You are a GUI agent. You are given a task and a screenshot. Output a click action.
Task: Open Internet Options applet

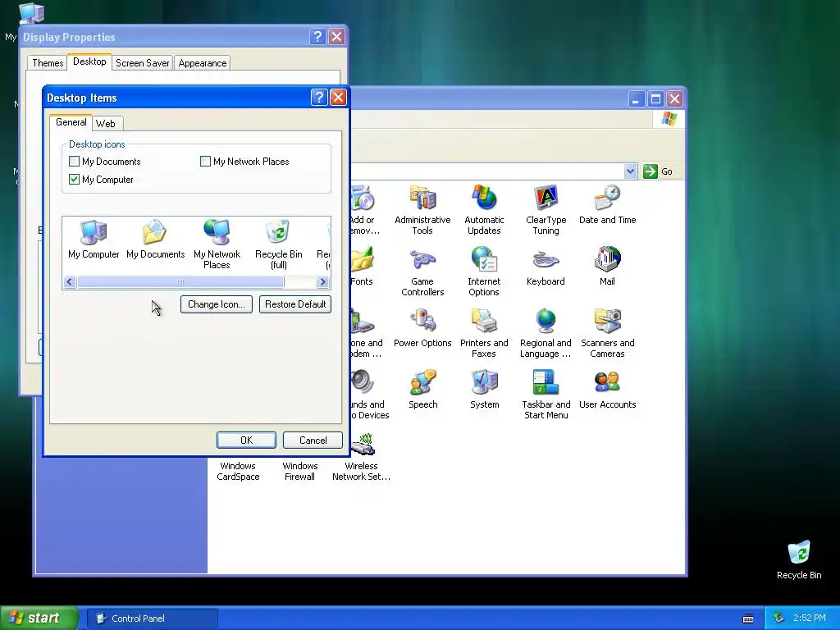(484, 271)
